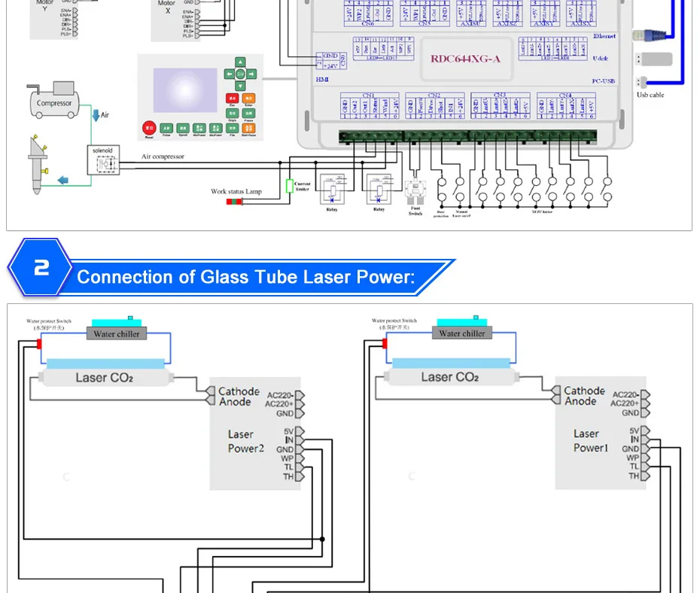This screenshot has height=593, width=700.
Task: Click the Water chiller above Laser Power2
Action: [x=117, y=334]
